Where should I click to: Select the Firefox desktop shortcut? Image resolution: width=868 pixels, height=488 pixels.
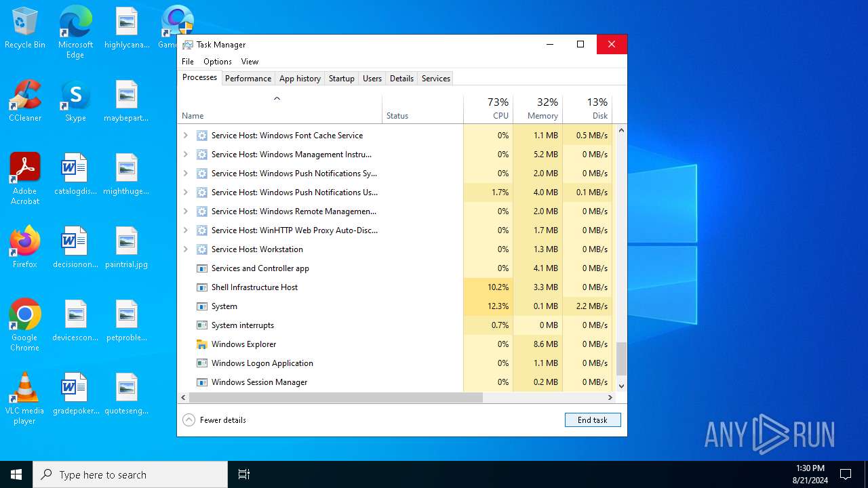[x=25, y=247]
